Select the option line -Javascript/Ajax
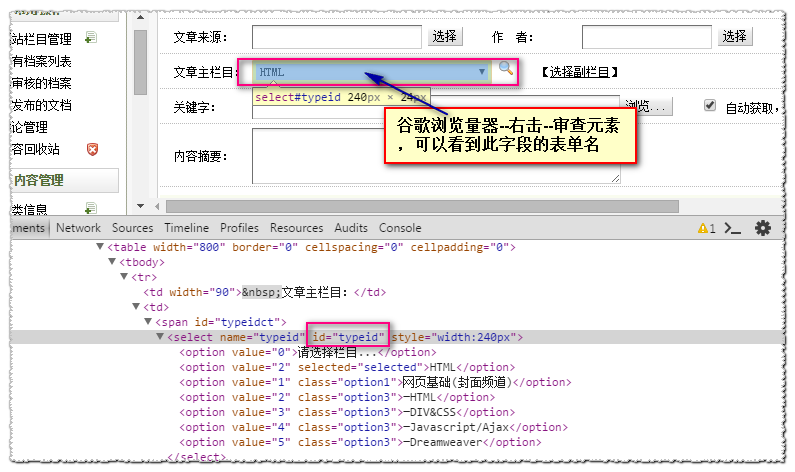Screen dimensions: 795x472 [x=374, y=427]
